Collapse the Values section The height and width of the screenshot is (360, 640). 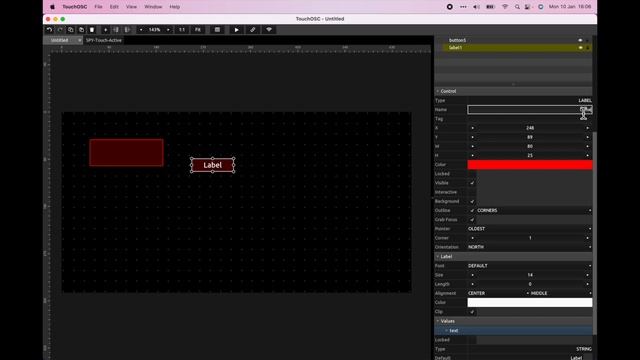pyautogui.click(x=438, y=321)
